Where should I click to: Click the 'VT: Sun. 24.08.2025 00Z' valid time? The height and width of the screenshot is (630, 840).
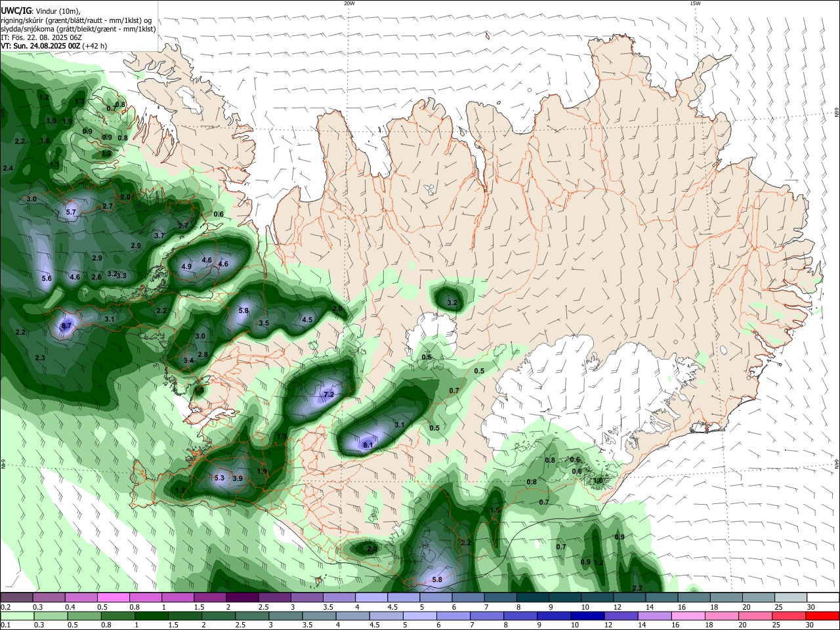click(x=41, y=46)
